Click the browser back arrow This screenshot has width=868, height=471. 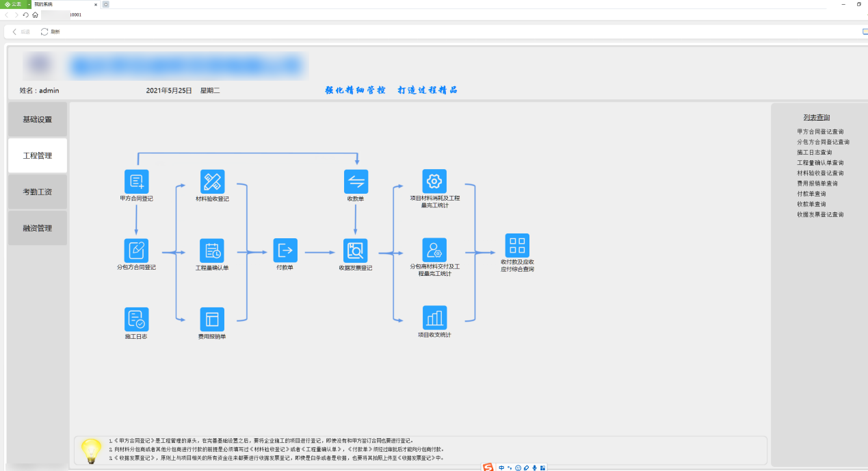click(x=7, y=14)
